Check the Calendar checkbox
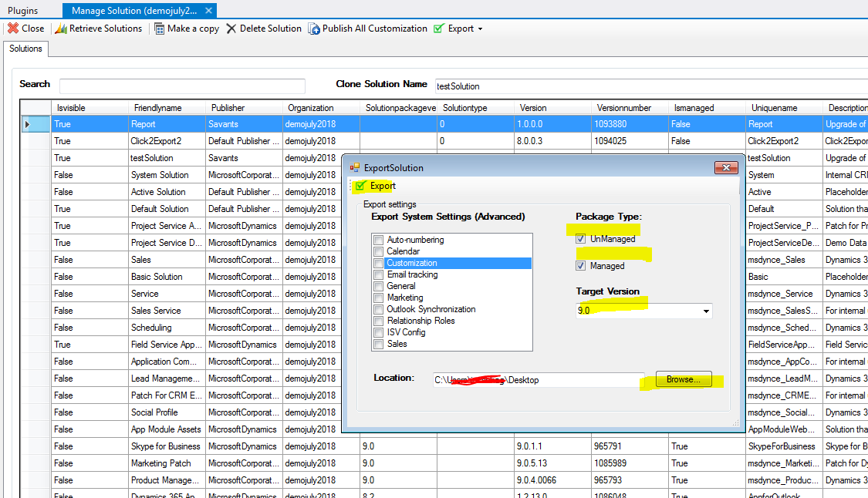 tap(379, 252)
